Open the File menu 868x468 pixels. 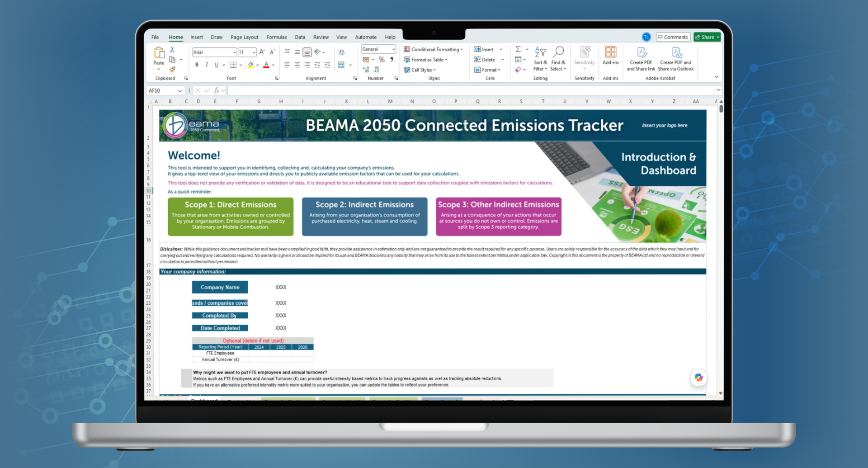point(155,37)
